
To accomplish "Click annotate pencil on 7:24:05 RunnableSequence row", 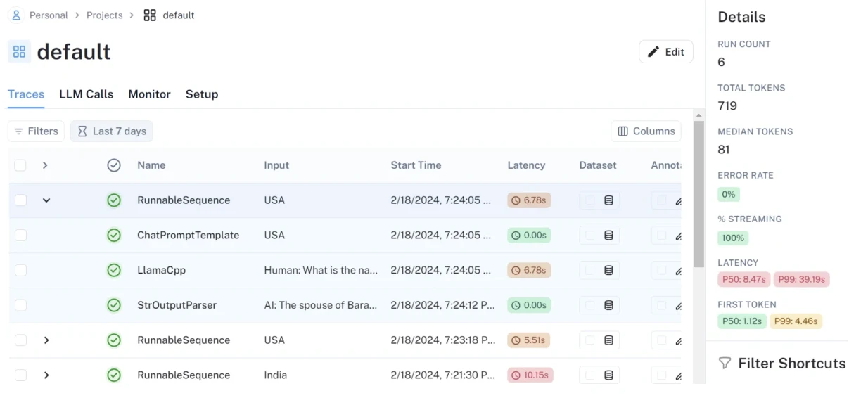I will point(678,201).
